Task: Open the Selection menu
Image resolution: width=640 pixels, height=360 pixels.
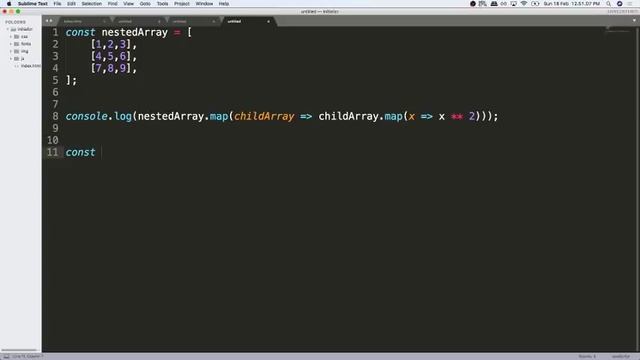Action: 91,4
